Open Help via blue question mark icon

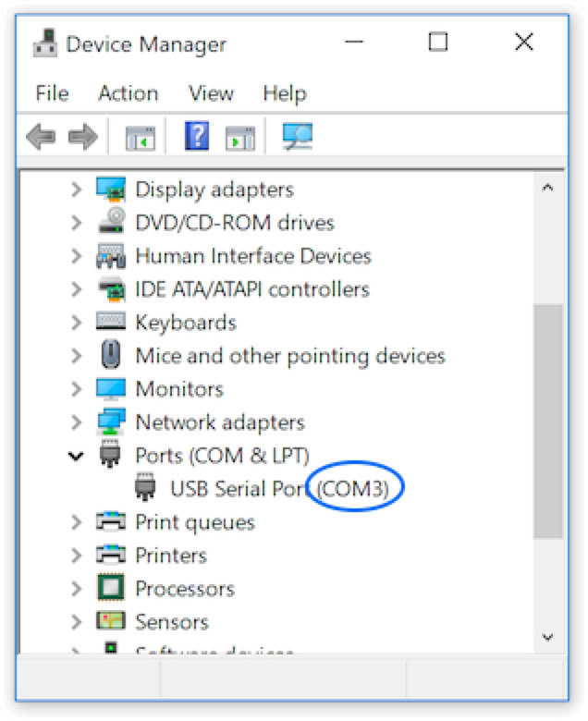197,138
